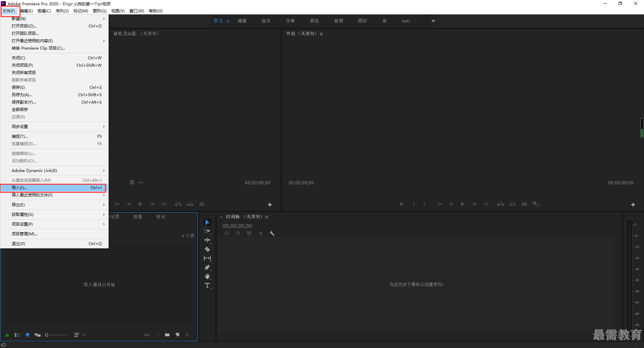
Task: Click the Add Marker icon in the Program monitor
Action: click(x=401, y=204)
